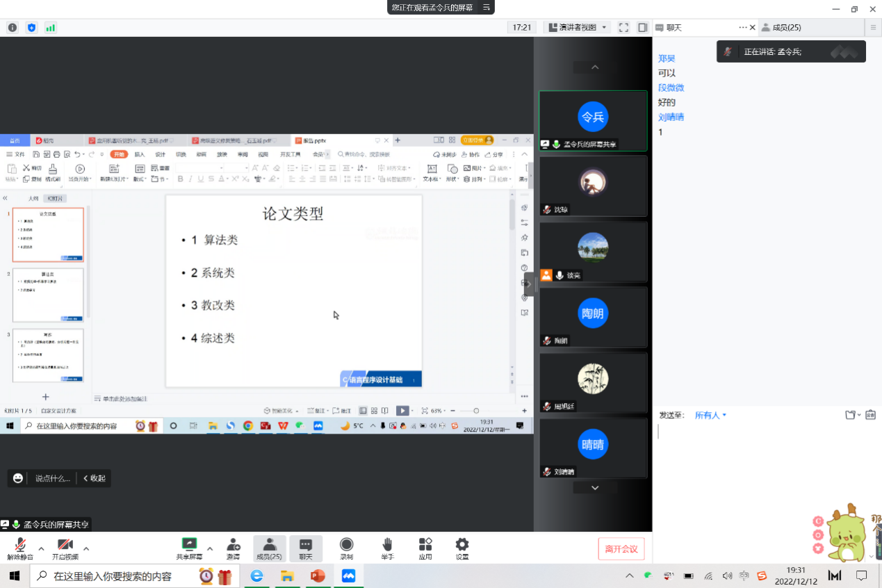Collapse the participant video list upward chevron

coord(594,67)
